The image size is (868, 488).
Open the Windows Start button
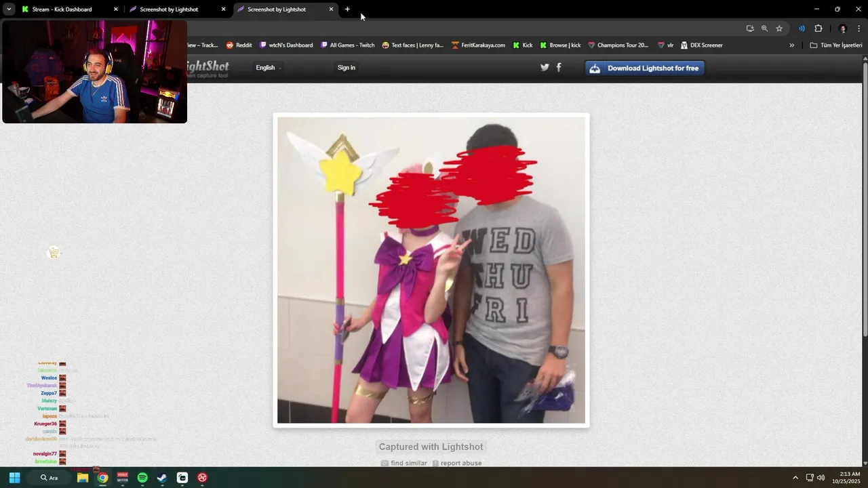[x=14, y=478]
